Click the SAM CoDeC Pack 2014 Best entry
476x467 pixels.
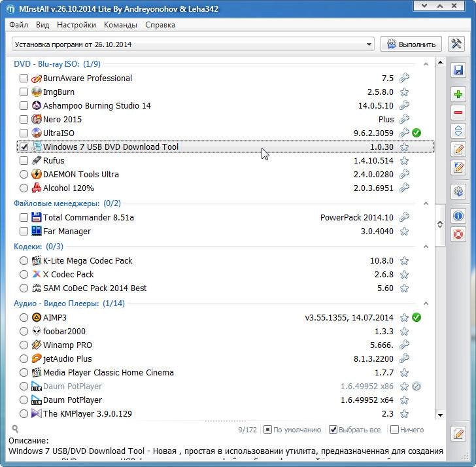coord(95,288)
